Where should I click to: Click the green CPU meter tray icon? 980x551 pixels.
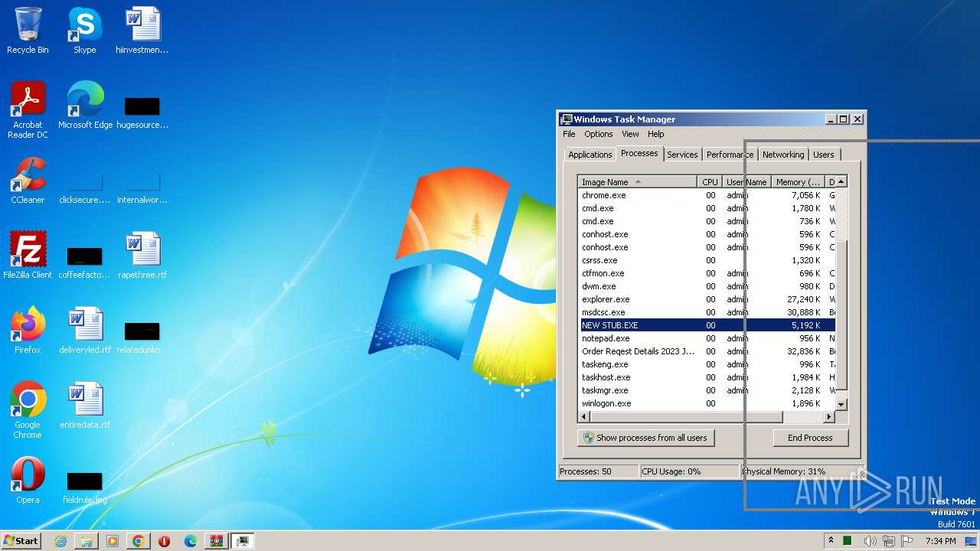848,541
